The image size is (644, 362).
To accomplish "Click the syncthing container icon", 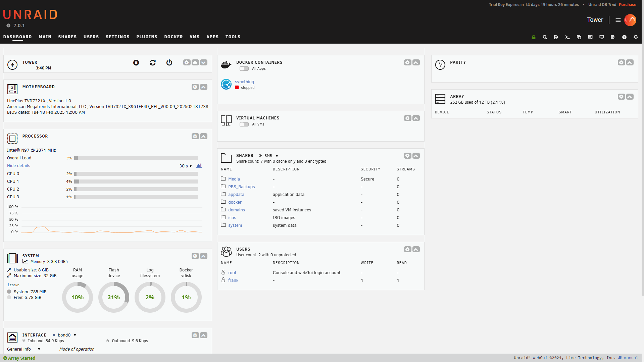I will coord(226,84).
